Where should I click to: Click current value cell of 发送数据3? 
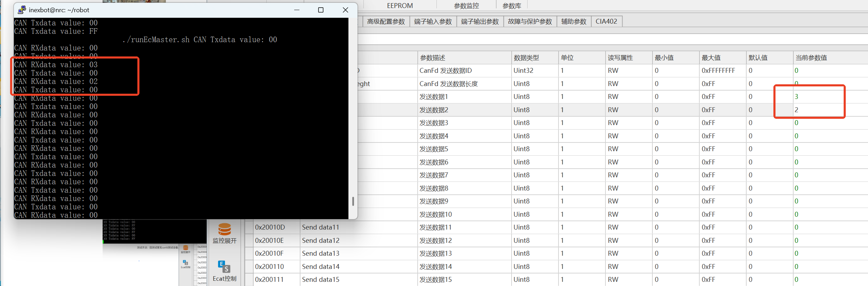(x=830, y=123)
